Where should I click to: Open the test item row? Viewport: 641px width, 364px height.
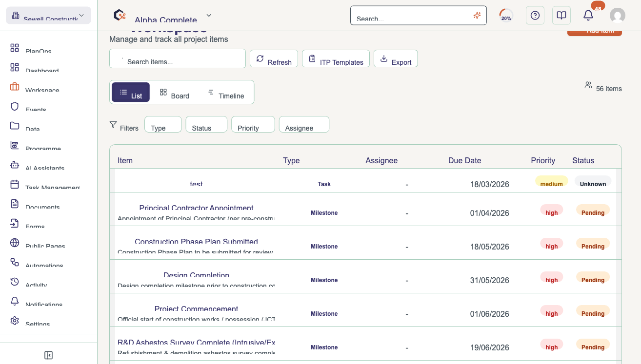pyautogui.click(x=366, y=180)
